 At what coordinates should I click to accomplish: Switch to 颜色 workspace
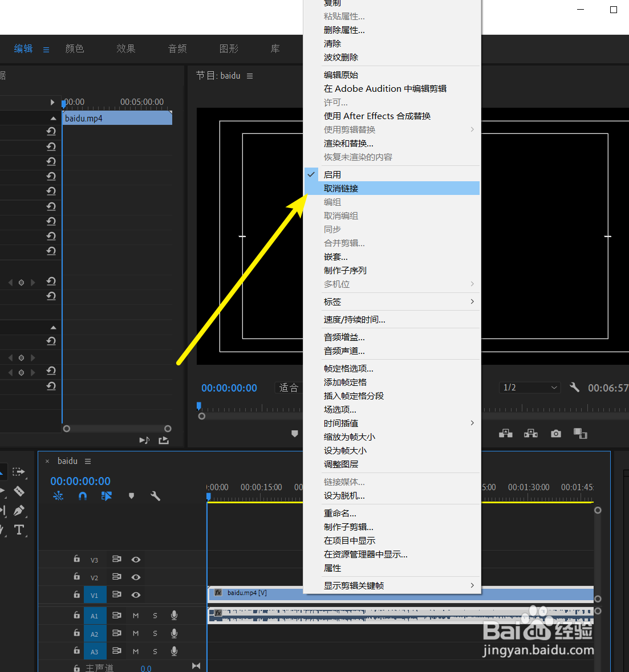tap(75, 48)
